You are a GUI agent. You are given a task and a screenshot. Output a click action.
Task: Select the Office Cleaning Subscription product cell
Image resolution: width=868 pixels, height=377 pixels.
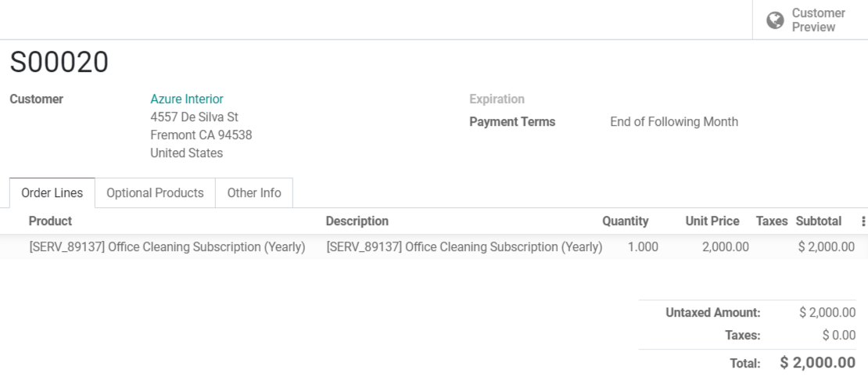[167, 247]
